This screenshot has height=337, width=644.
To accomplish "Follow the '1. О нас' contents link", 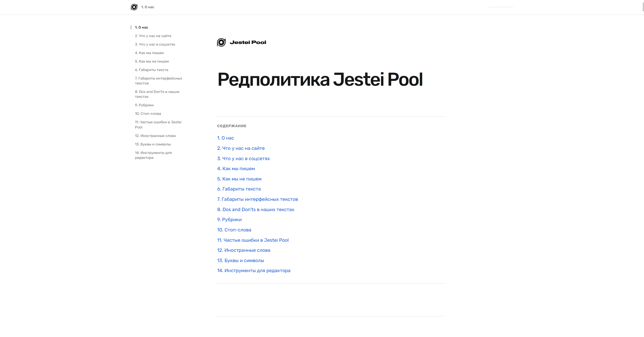I will tap(226, 138).
